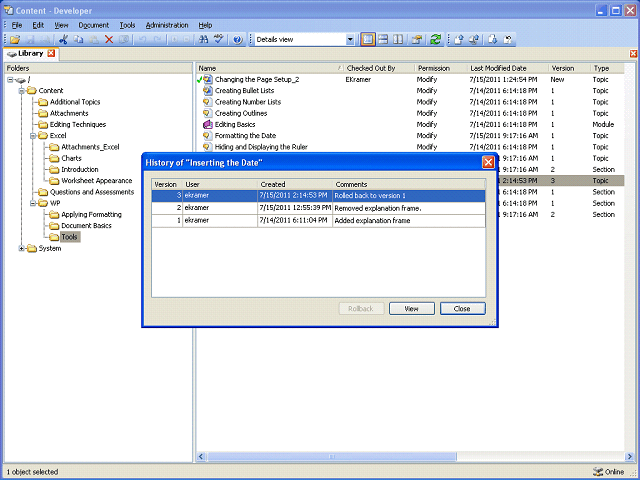The height and width of the screenshot is (480, 640).
Task: Select the Editing Techniques folder
Action: [x=78, y=124]
